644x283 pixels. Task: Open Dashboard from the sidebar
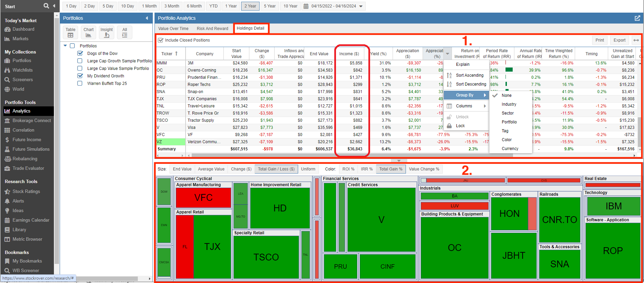[x=23, y=29]
